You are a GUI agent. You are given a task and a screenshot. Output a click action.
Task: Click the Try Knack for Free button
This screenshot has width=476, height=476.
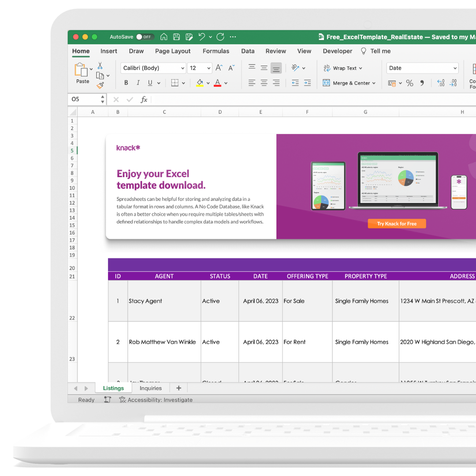click(x=397, y=223)
